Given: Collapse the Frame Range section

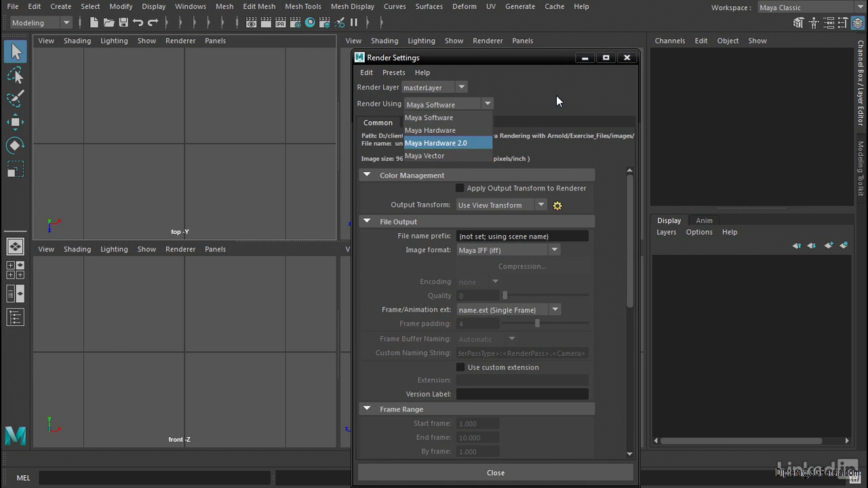Looking at the screenshot, I should point(367,409).
